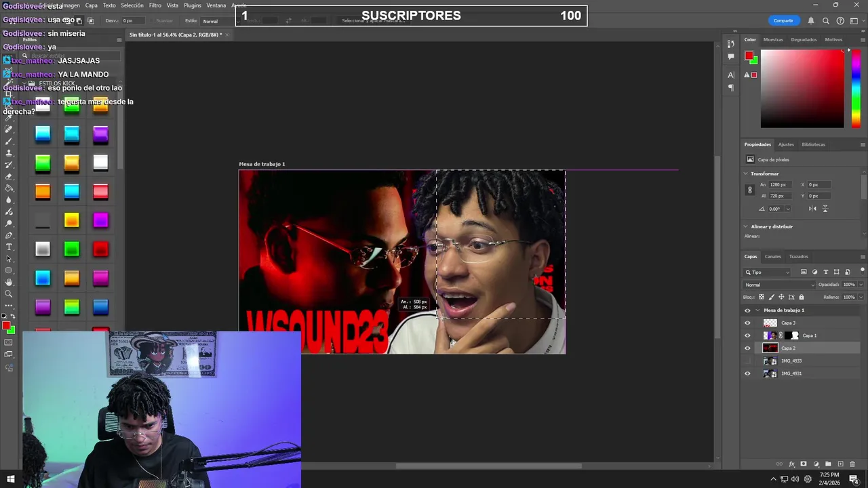This screenshot has width=868, height=488.
Task: Add a layer style with fx
Action: [x=792, y=464]
